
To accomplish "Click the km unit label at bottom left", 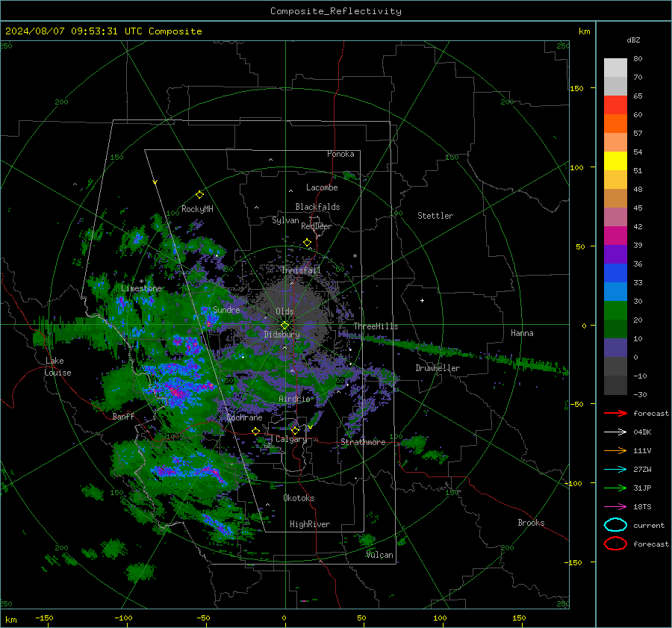I will tap(11, 620).
